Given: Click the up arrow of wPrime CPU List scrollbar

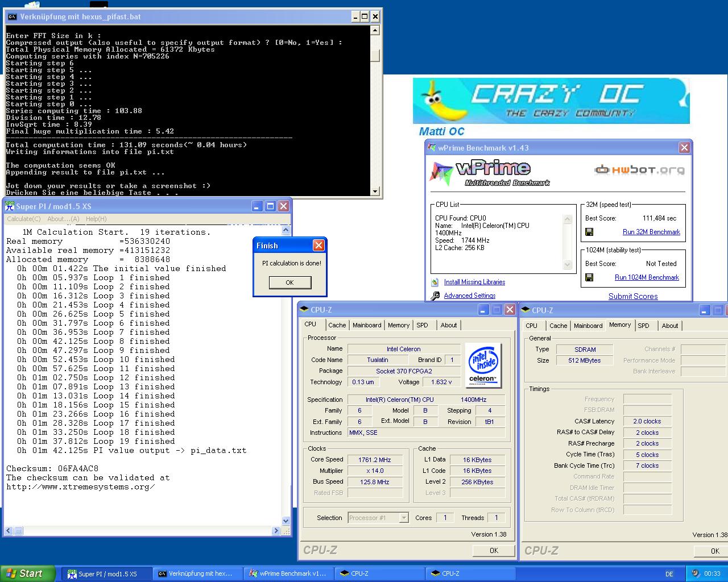Looking at the screenshot, I should click(567, 219).
